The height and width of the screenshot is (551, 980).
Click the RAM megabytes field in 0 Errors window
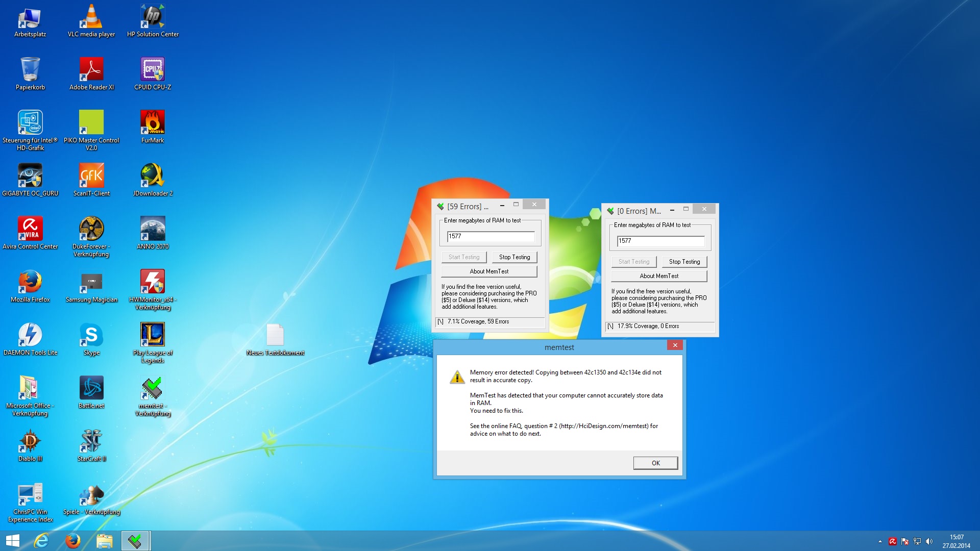click(660, 241)
